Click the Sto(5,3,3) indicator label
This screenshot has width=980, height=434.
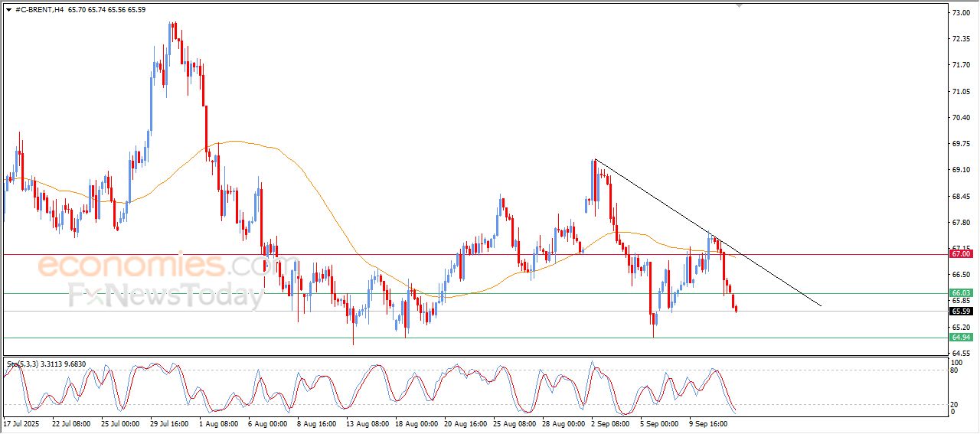pyautogui.click(x=24, y=364)
